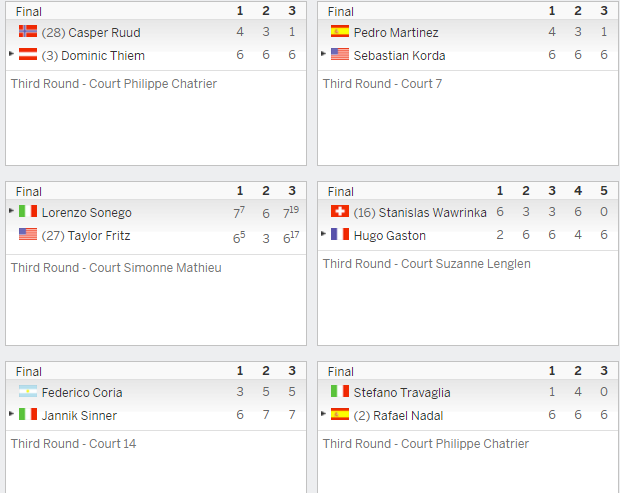Click the Spain flag beside Pedro Martinez
This screenshot has width=620, height=493.
point(340,31)
